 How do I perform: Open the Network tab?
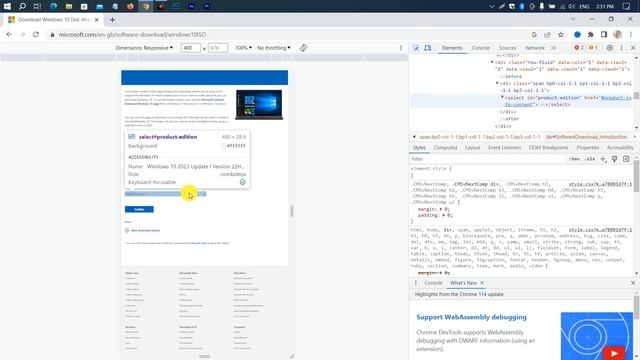coord(535,48)
